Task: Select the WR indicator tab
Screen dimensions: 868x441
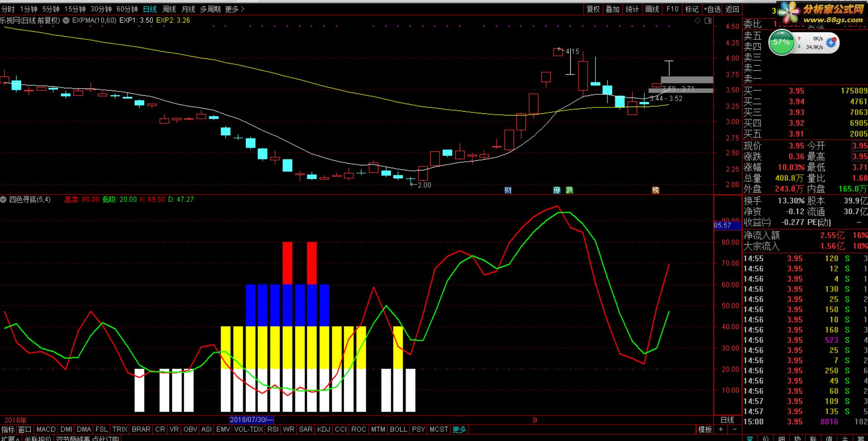Action: point(289,429)
